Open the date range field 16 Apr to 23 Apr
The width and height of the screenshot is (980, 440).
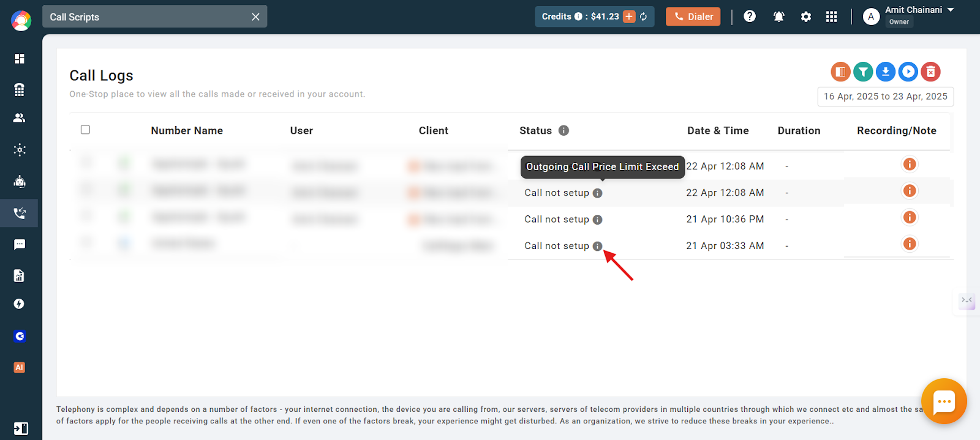tap(886, 97)
